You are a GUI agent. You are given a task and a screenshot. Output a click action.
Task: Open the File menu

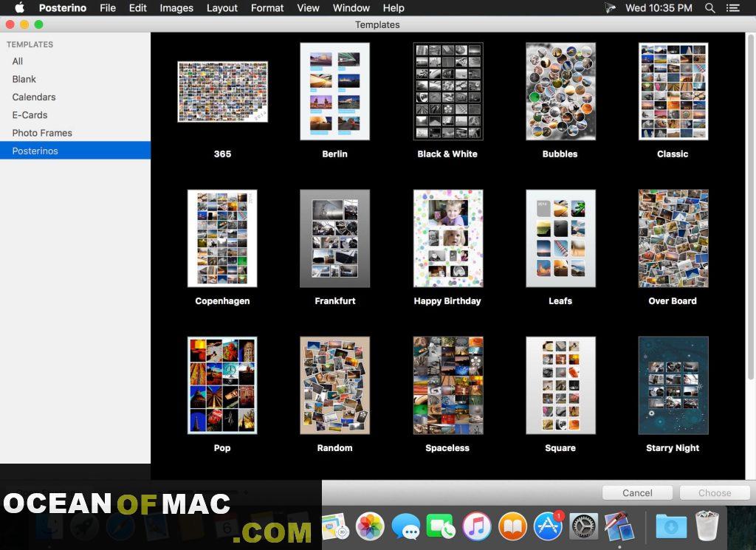coord(108,7)
